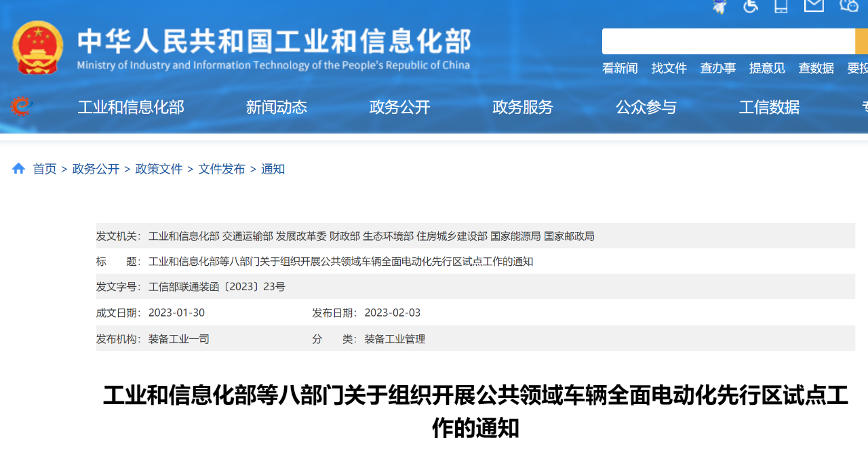Navigate to 政策文件 in the breadcrumb
This screenshot has width=868, height=455.
[159, 169]
